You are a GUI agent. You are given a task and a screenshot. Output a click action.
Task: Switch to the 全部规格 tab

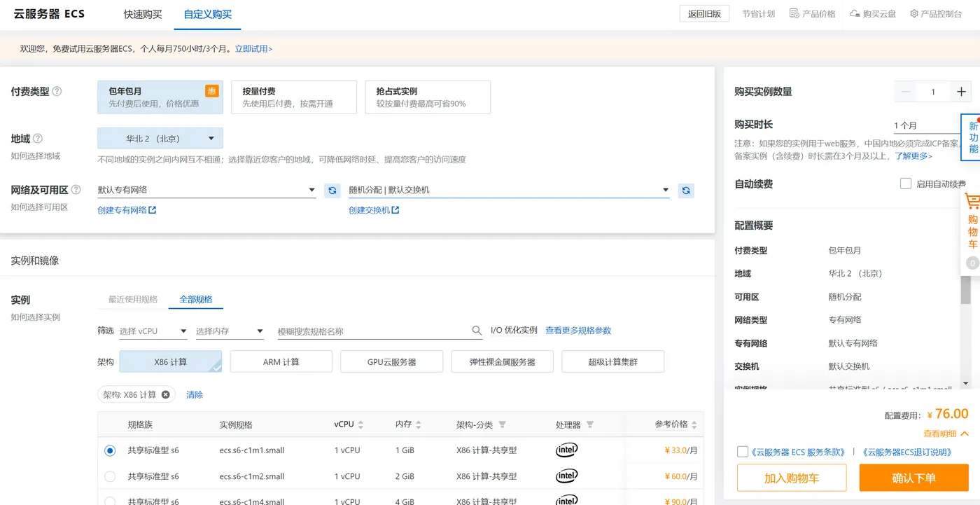pyautogui.click(x=196, y=299)
